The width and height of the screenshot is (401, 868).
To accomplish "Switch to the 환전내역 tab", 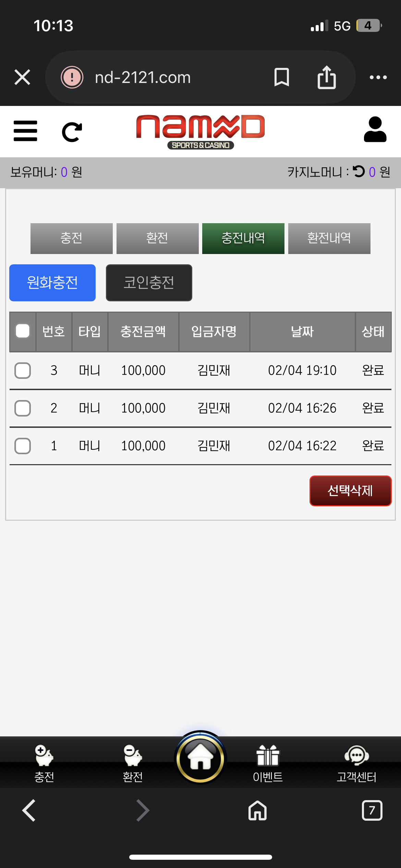I will tap(329, 238).
